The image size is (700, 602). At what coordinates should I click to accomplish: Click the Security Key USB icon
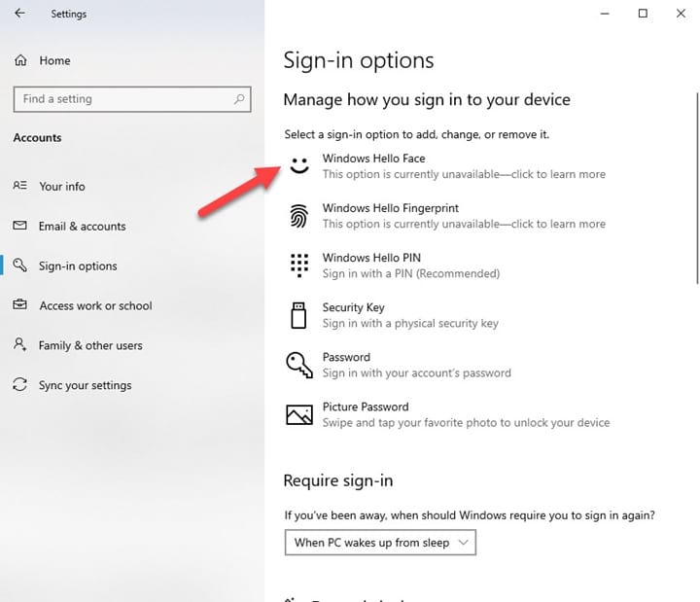[x=298, y=315]
